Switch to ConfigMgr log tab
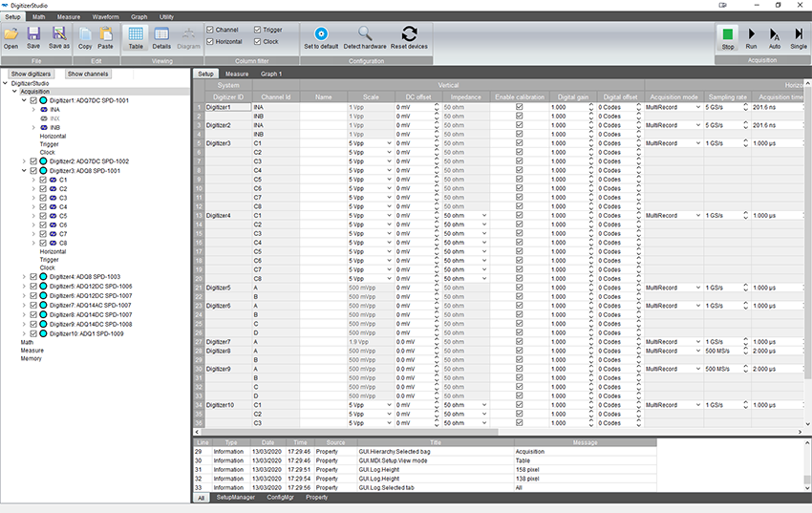The width and height of the screenshot is (812, 513). coord(280,498)
